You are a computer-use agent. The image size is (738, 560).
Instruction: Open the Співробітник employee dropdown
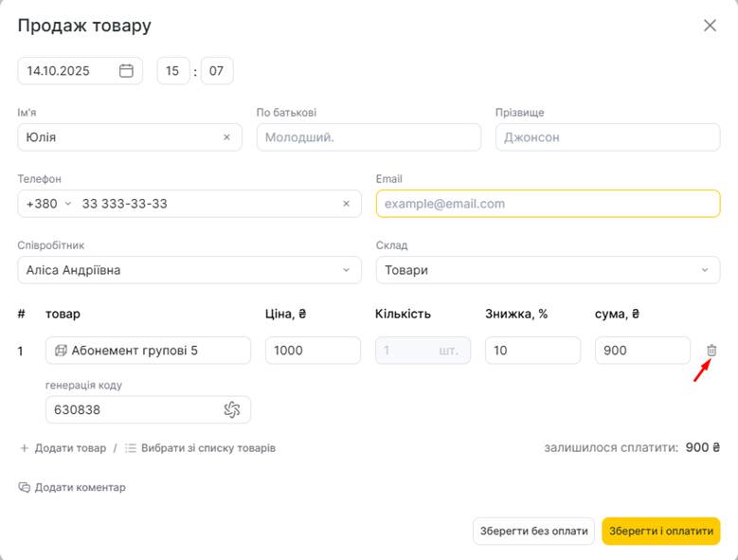click(189, 270)
